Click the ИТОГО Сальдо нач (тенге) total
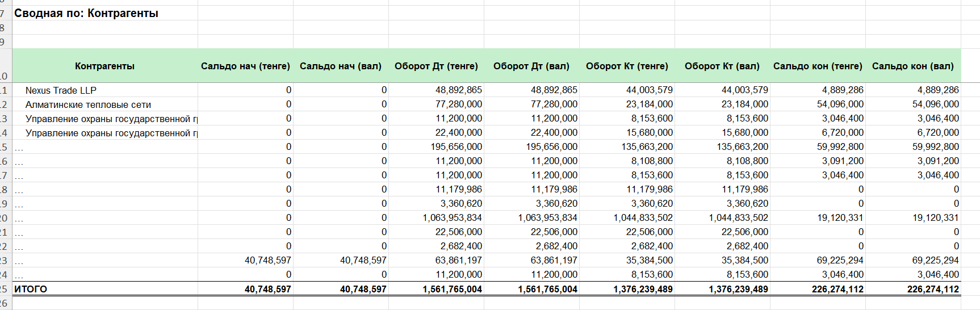Viewport: 980px width, 310px height. click(x=267, y=289)
